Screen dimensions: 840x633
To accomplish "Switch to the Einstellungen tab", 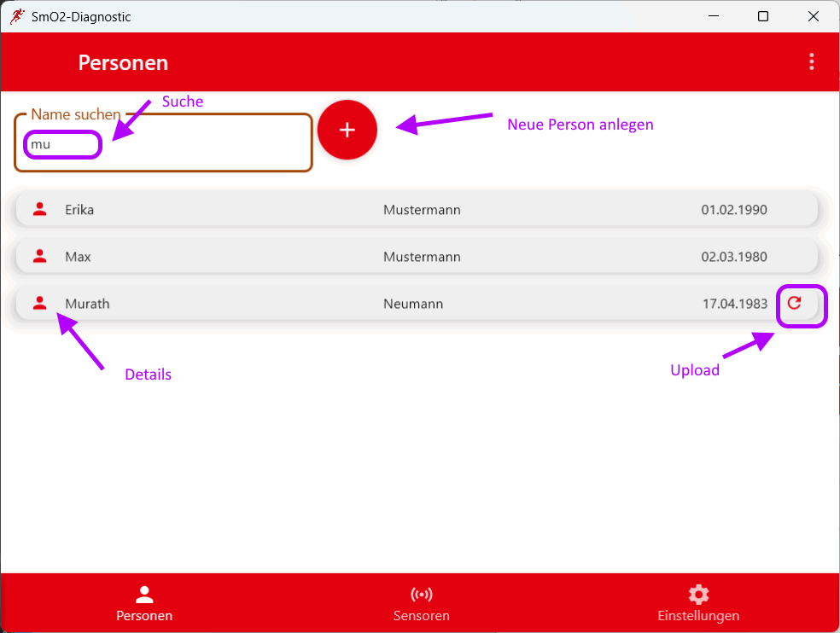I will (x=698, y=603).
